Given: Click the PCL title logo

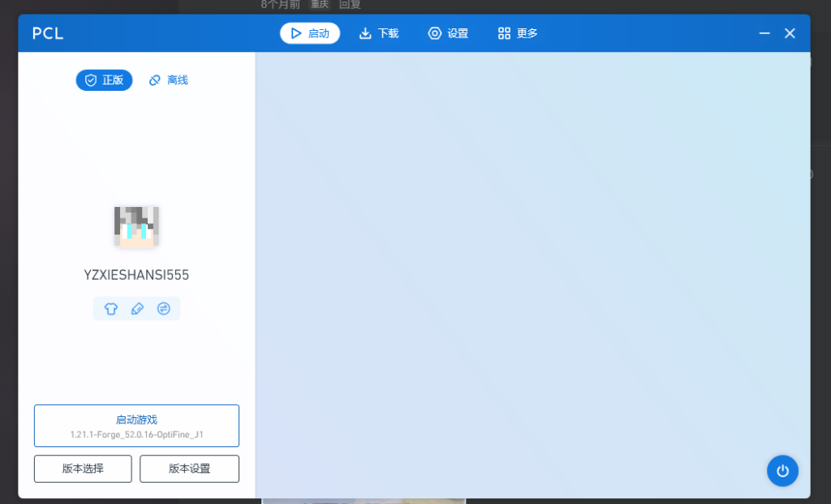Looking at the screenshot, I should click(48, 33).
